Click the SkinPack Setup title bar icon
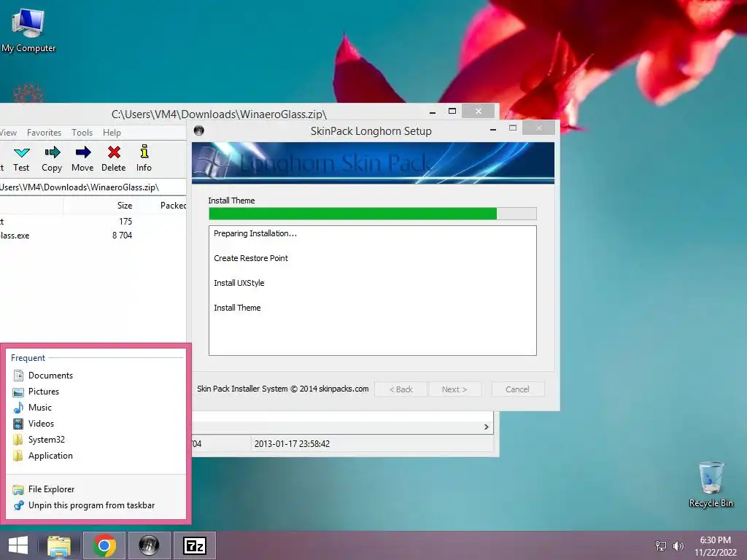Viewport: 747px width, 560px height. (199, 131)
